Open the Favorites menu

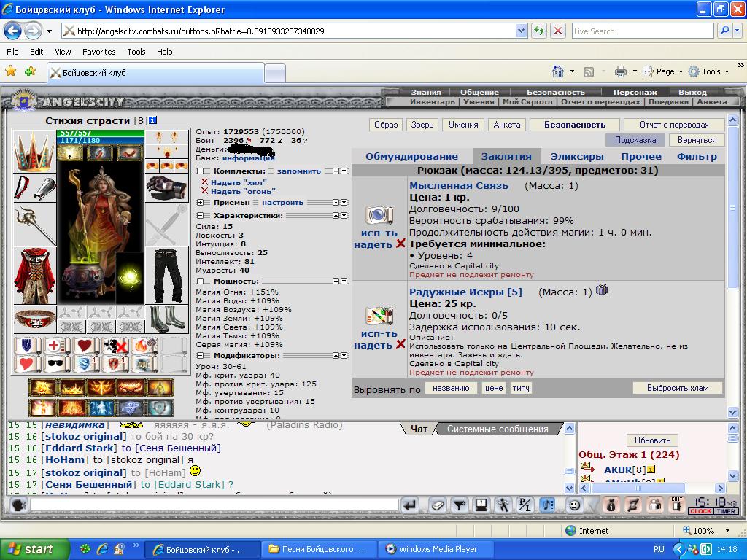pos(98,52)
